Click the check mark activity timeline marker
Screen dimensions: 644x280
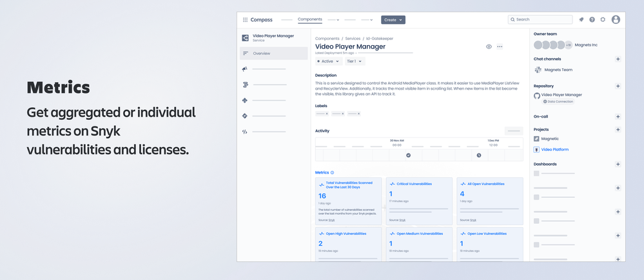408,155
